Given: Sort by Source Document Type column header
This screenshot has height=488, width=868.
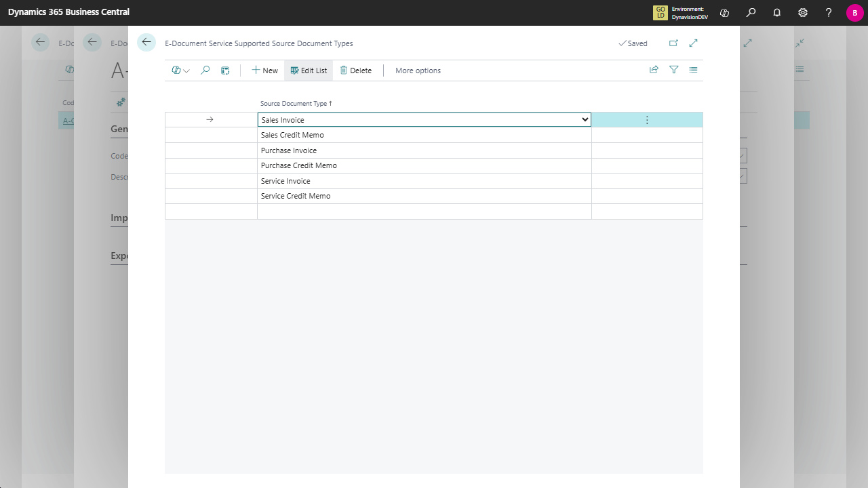Looking at the screenshot, I should click(296, 104).
